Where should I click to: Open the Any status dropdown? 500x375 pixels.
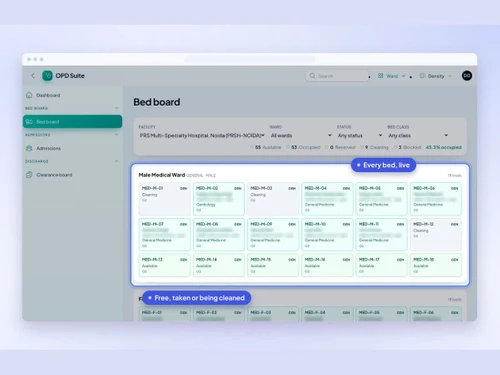(360, 135)
